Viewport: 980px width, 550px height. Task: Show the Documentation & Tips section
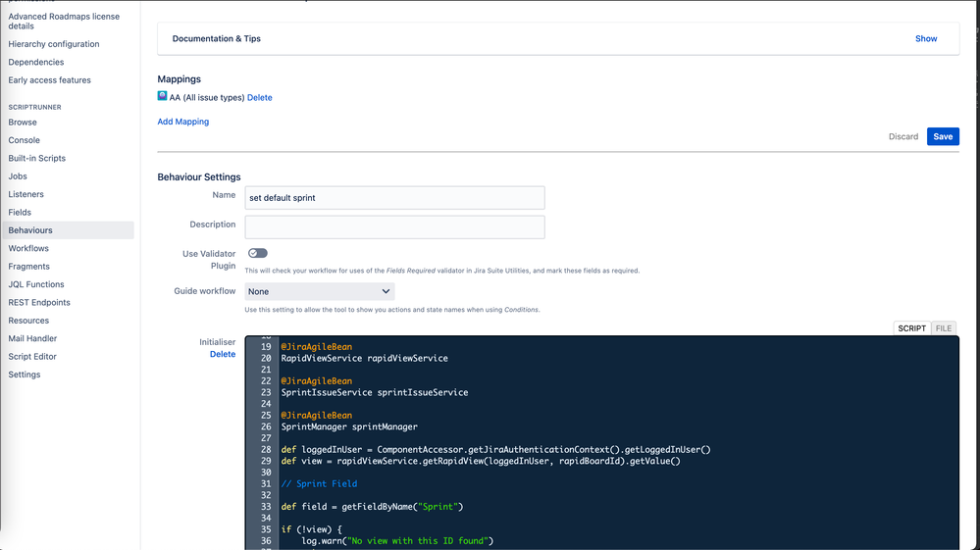click(926, 38)
